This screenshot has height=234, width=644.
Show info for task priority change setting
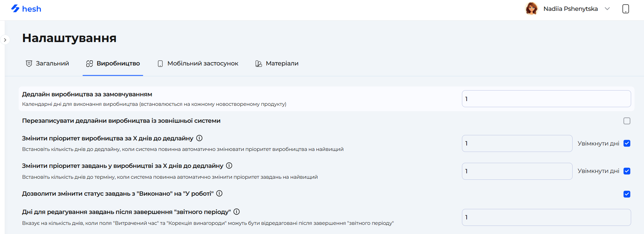(229, 165)
